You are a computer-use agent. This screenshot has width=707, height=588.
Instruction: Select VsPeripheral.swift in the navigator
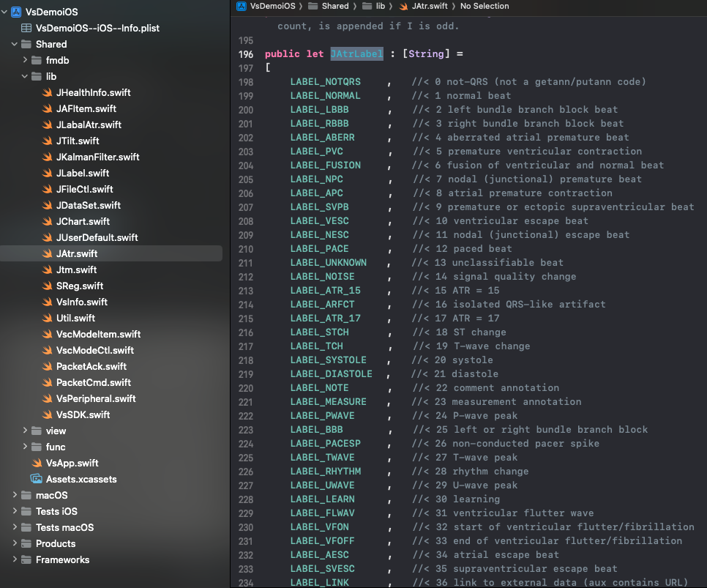(96, 398)
